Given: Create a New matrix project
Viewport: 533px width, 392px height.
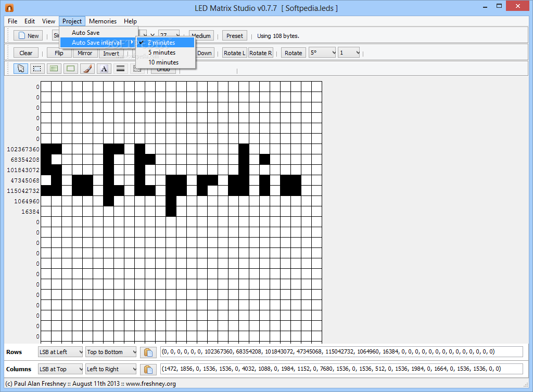Looking at the screenshot, I should [28, 36].
